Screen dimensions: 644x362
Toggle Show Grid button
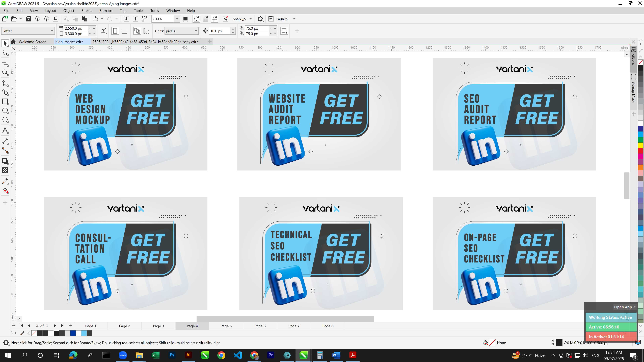[205, 19]
